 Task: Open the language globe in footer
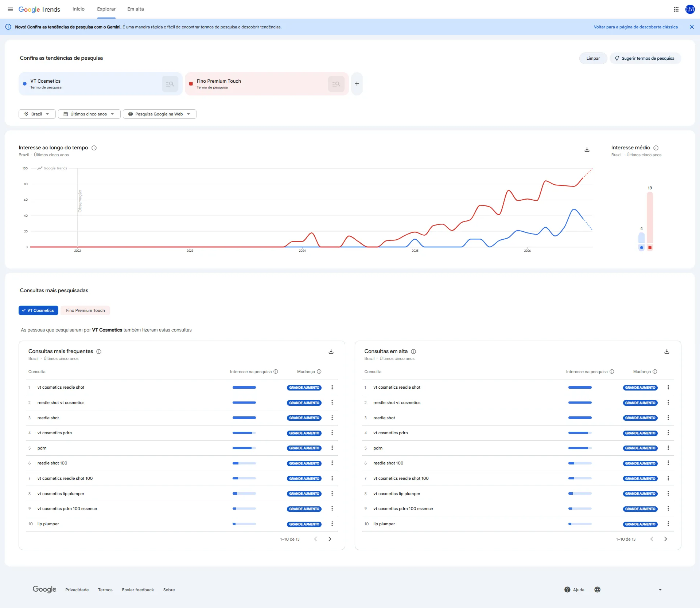pyautogui.click(x=597, y=590)
